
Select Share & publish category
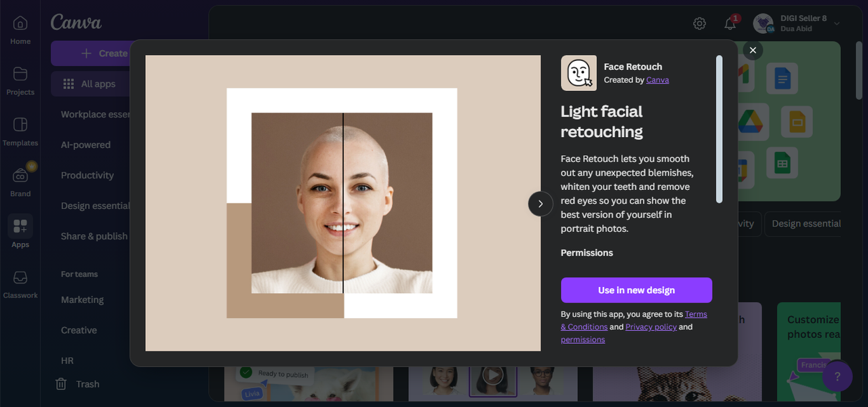[x=94, y=237]
